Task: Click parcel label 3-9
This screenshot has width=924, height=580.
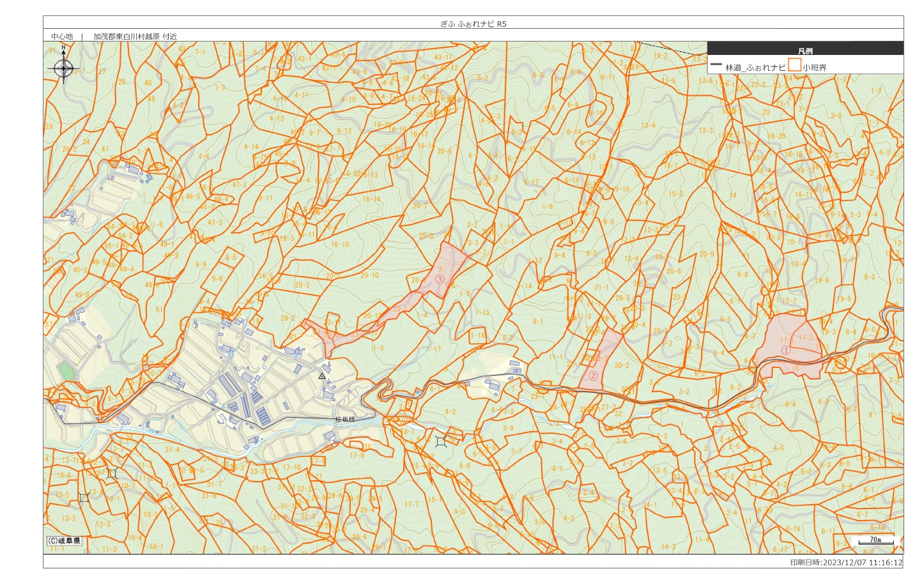Action: click(508, 428)
